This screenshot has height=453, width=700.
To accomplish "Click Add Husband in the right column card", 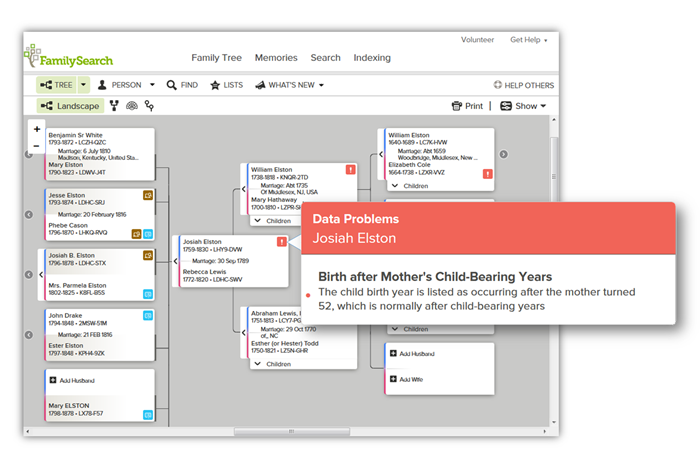I will 412,353.
